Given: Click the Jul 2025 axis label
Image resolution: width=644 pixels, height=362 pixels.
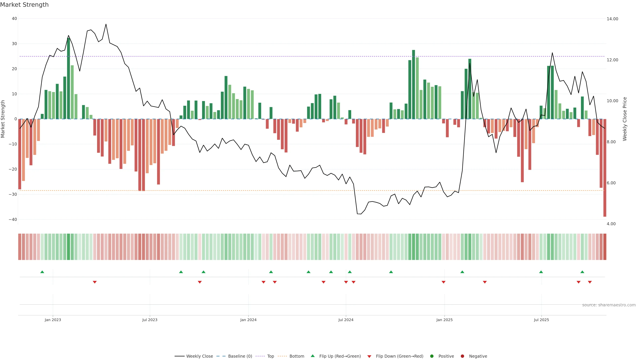Looking at the screenshot, I should click(x=541, y=320).
